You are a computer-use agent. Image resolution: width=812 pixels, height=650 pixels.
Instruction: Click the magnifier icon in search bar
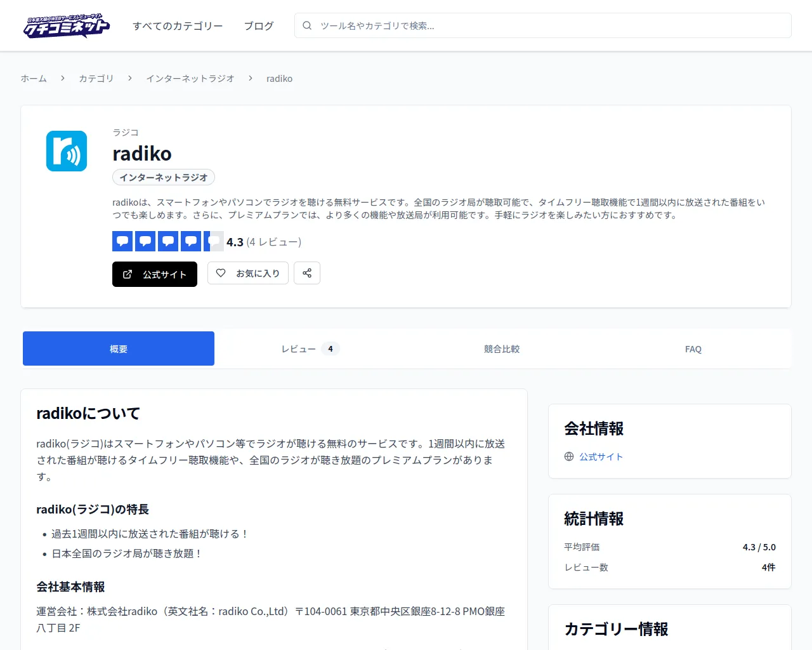coord(307,25)
